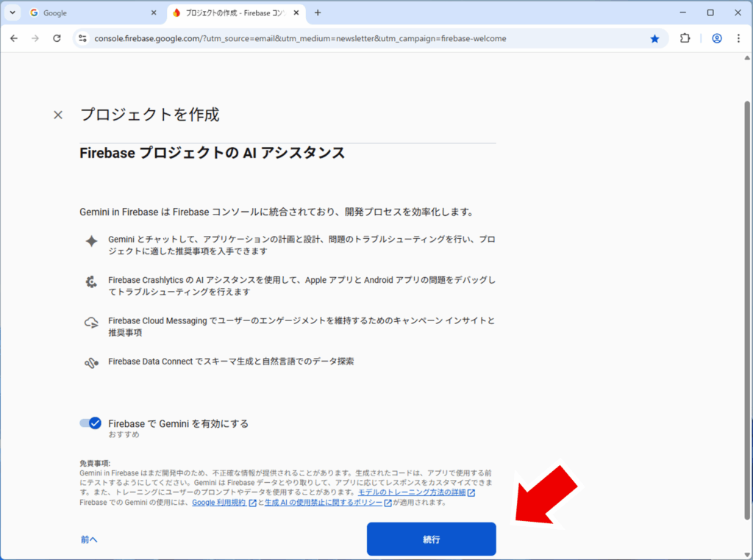Click the Cloud Messaging cloud icon
Image resolution: width=753 pixels, height=560 pixels.
click(x=91, y=323)
